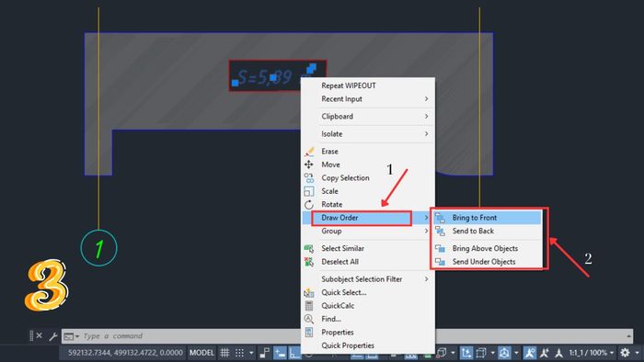
Task: Open the gizmo dropdown arrow in status bar
Action: pos(516,353)
